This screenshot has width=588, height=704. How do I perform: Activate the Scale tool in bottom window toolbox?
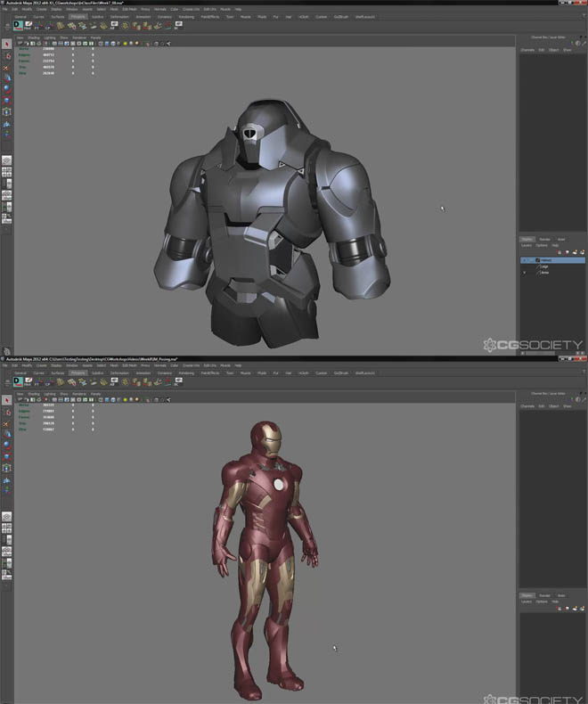[6, 456]
